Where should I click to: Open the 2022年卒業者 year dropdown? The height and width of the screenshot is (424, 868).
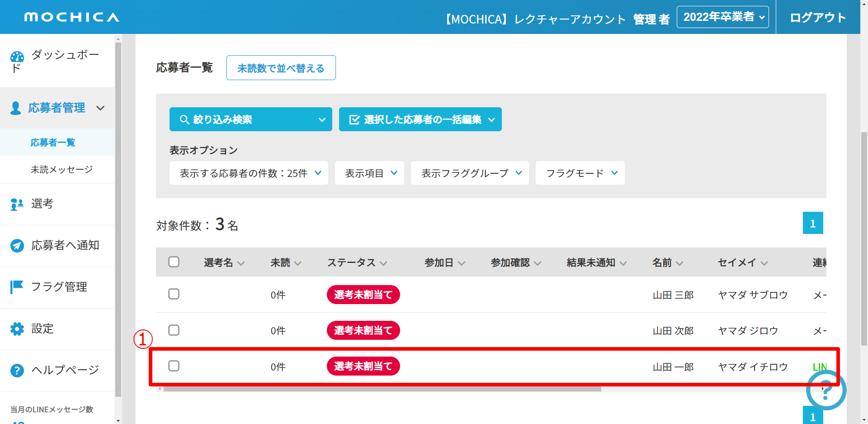pyautogui.click(x=722, y=17)
